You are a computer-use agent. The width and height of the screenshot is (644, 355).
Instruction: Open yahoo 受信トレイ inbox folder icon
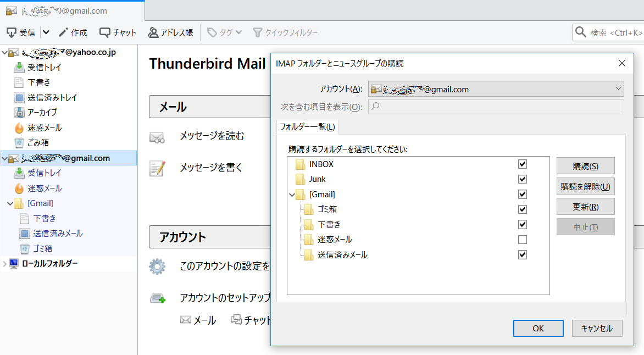click(19, 68)
